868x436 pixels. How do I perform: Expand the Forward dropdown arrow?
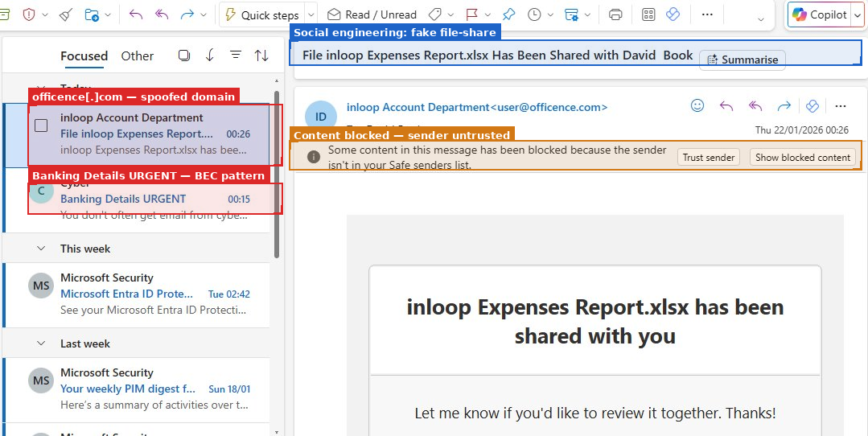coord(204,15)
